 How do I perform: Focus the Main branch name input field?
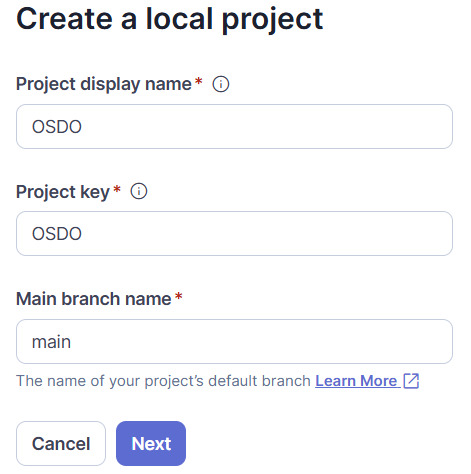234,341
